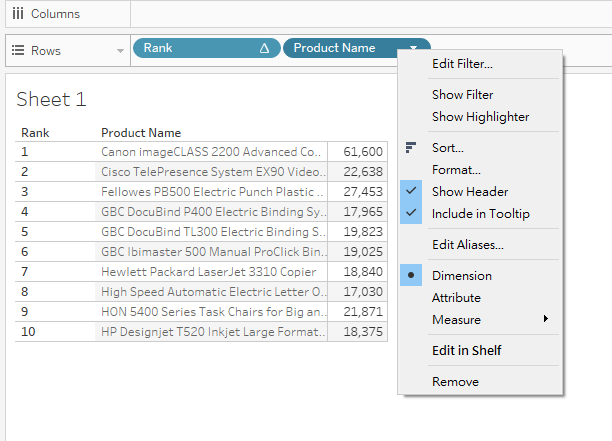This screenshot has height=441, width=612.
Task: Click the value 27,453 cell
Action: [x=358, y=192]
